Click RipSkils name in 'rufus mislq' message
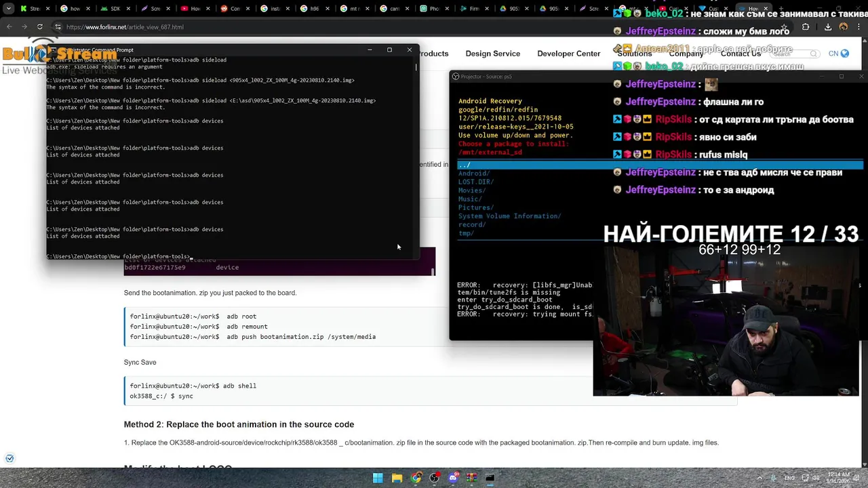Screen dimensions: 868x488 (x=673, y=155)
